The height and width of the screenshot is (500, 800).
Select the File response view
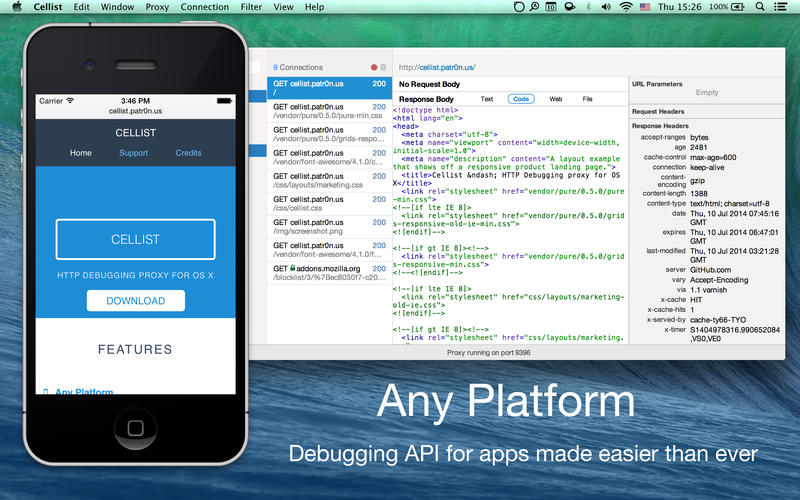point(588,99)
